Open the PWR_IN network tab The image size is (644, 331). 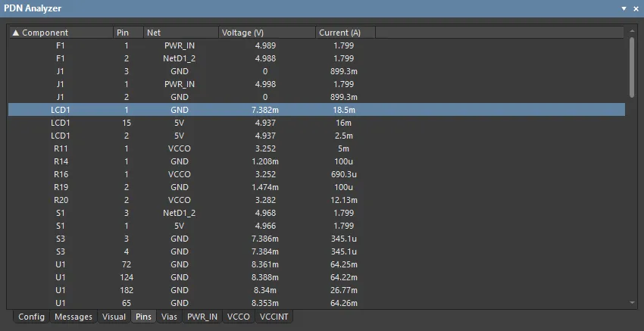click(202, 317)
